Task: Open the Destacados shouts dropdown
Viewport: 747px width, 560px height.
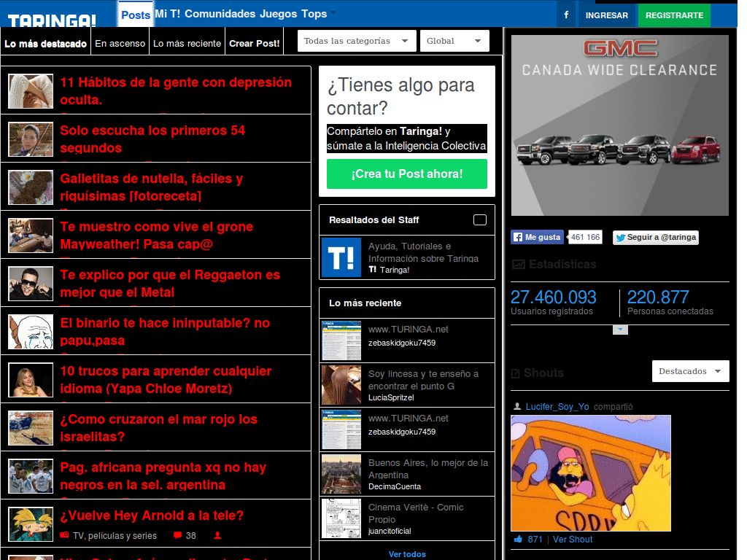Action: tap(689, 370)
